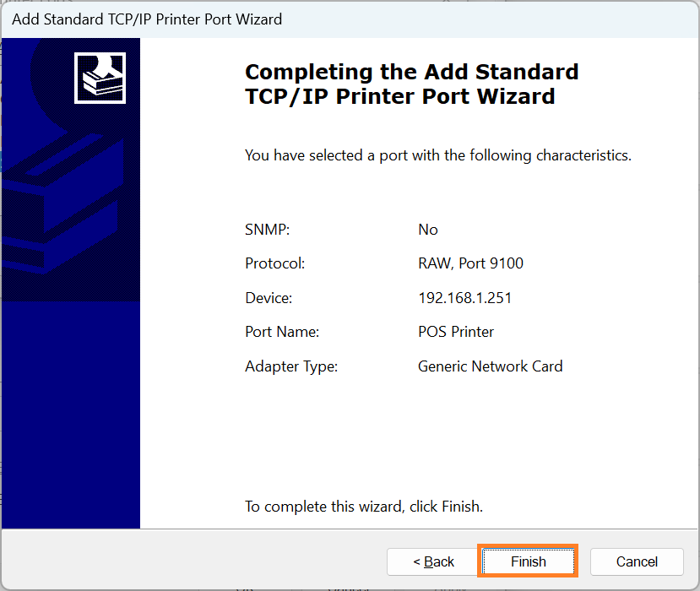
Task: Click the Finish button
Action: [528, 561]
